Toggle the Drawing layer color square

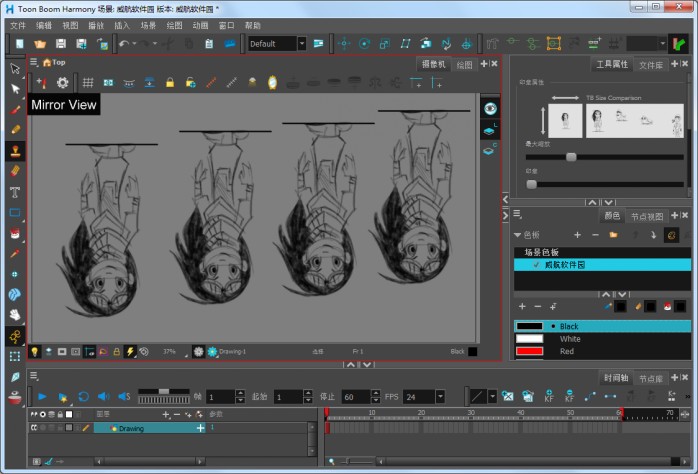tap(69, 428)
